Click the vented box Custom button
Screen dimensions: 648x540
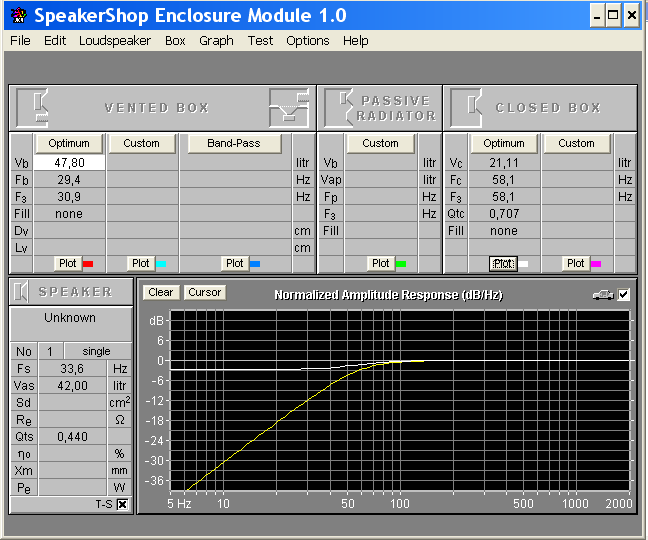click(141, 143)
